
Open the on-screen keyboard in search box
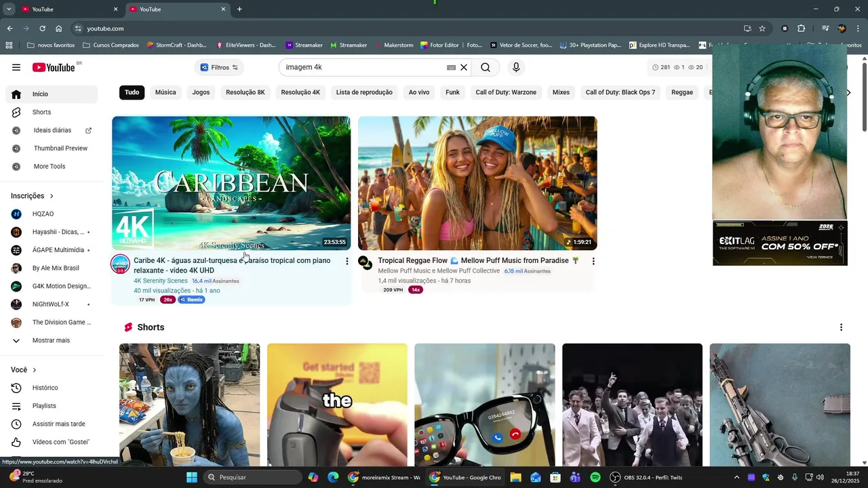451,67
